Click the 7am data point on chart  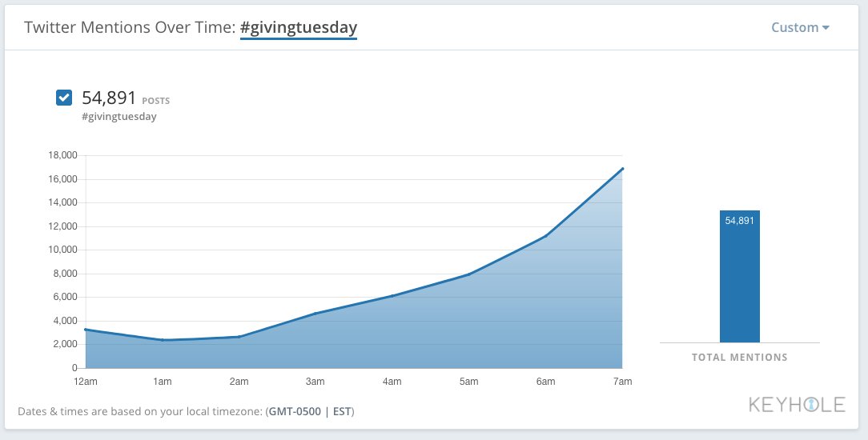(622, 169)
